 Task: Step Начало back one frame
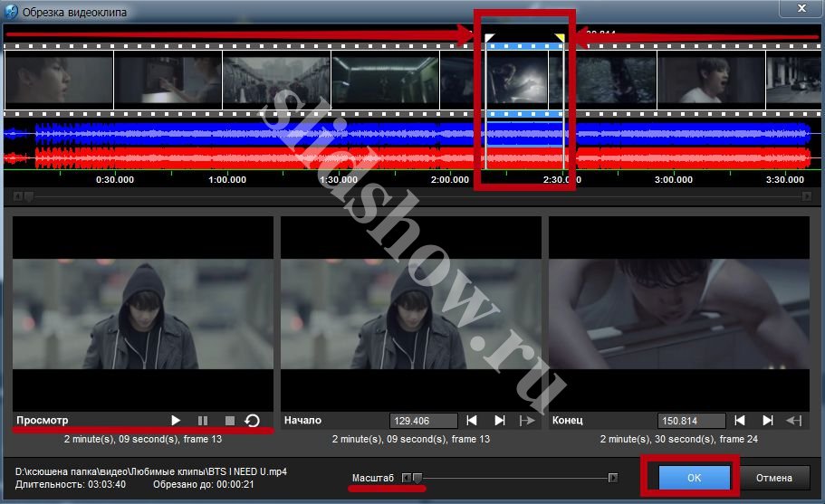[x=472, y=421]
